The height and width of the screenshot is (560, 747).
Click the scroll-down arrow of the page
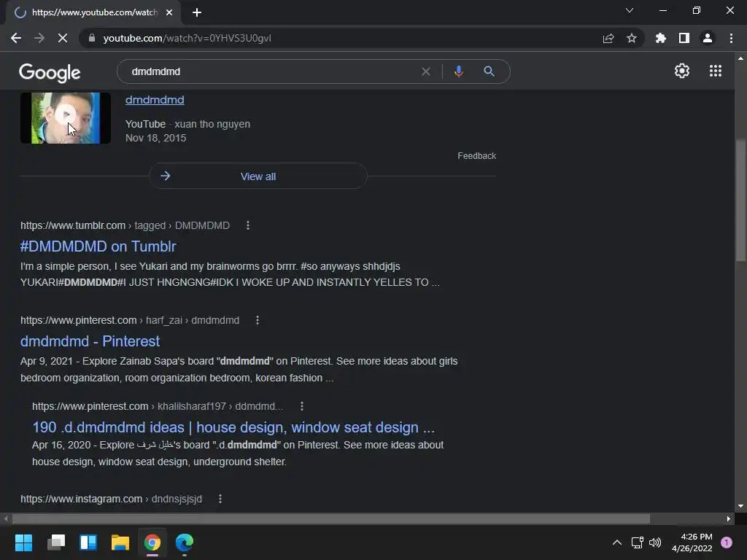click(740, 506)
